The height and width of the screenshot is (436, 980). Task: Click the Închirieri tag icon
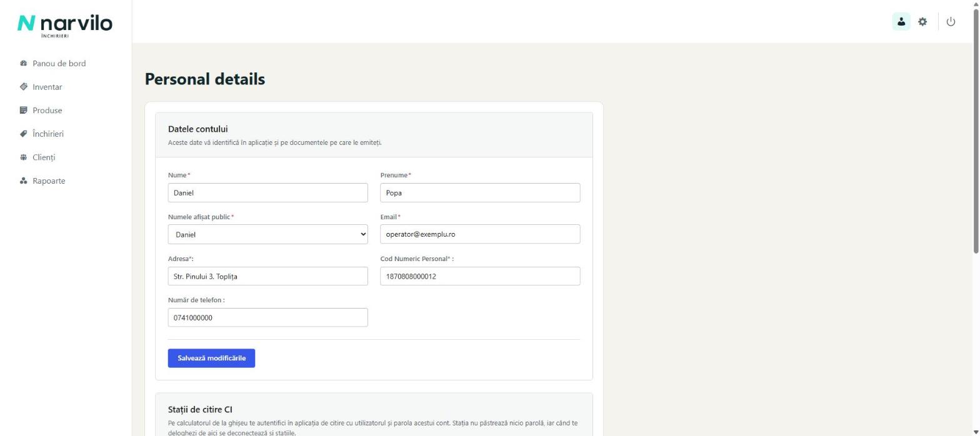click(x=24, y=134)
